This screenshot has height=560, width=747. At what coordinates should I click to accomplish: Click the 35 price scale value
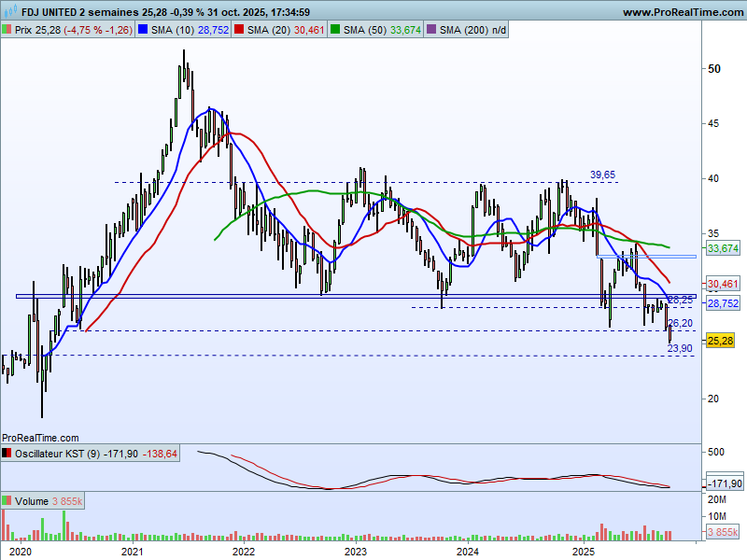[713, 234]
